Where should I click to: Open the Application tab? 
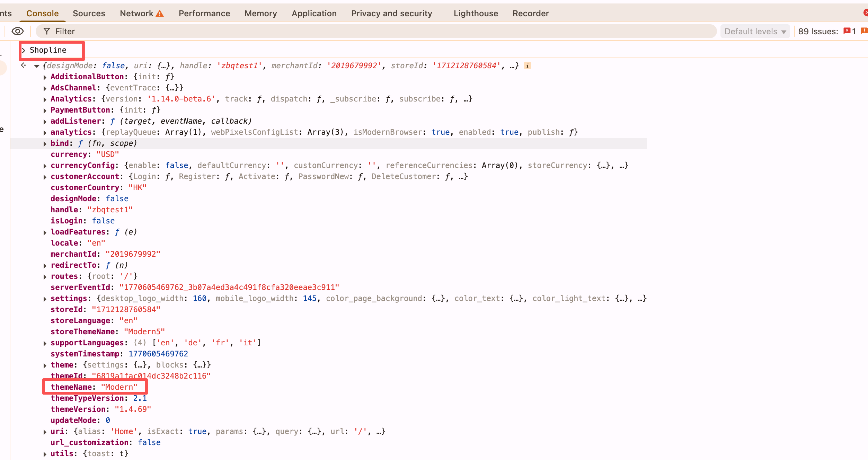314,14
